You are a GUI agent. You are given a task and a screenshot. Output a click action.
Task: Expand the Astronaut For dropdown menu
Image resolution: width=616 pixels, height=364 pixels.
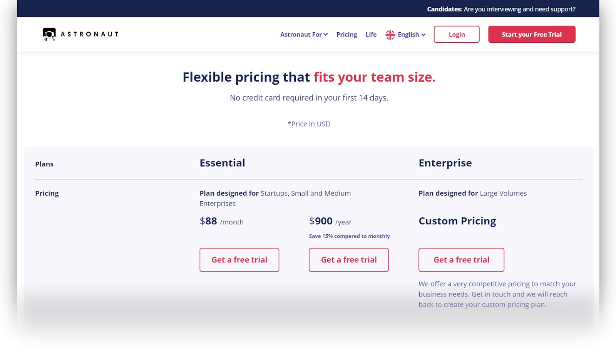tap(304, 35)
